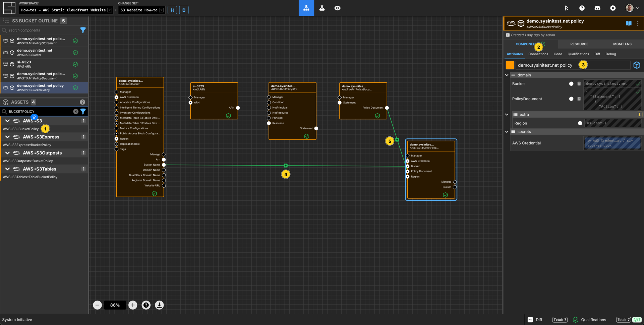The image size is (644, 325).
Task: Click the System Initiative logo
Action: point(9,8)
